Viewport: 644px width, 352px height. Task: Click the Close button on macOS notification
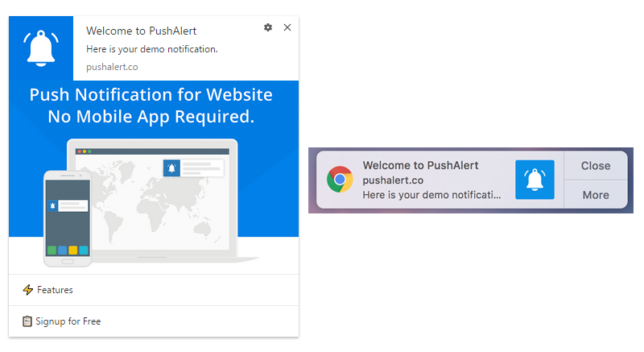596,165
